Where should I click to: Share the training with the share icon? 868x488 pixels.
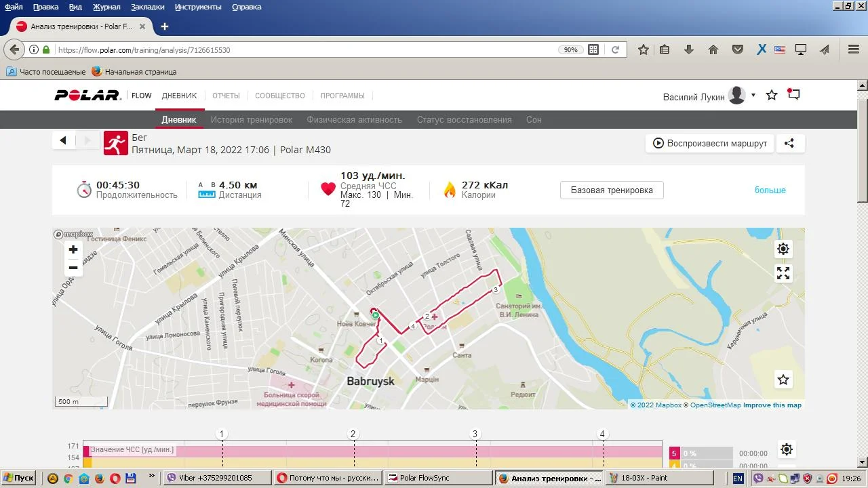pos(789,143)
